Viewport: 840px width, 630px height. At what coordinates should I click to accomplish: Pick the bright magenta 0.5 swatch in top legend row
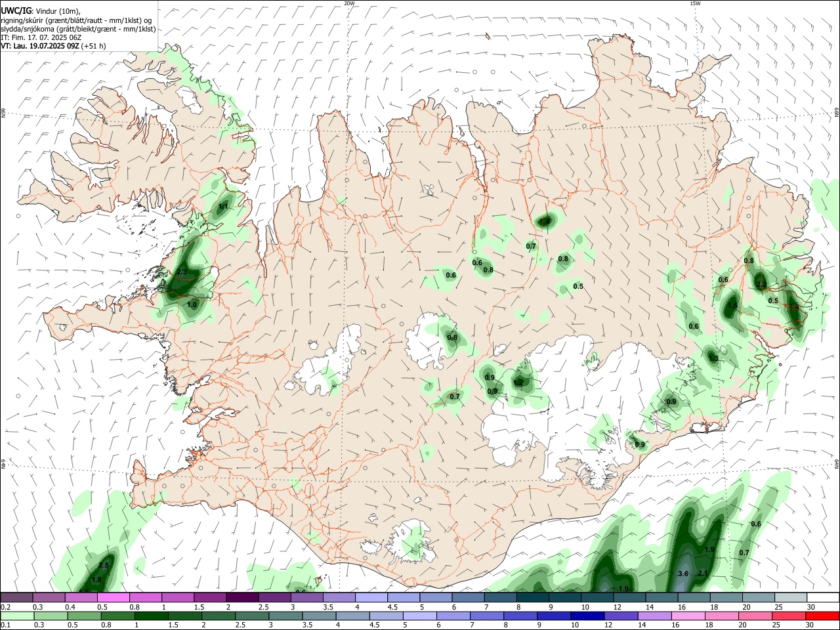click(x=114, y=598)
